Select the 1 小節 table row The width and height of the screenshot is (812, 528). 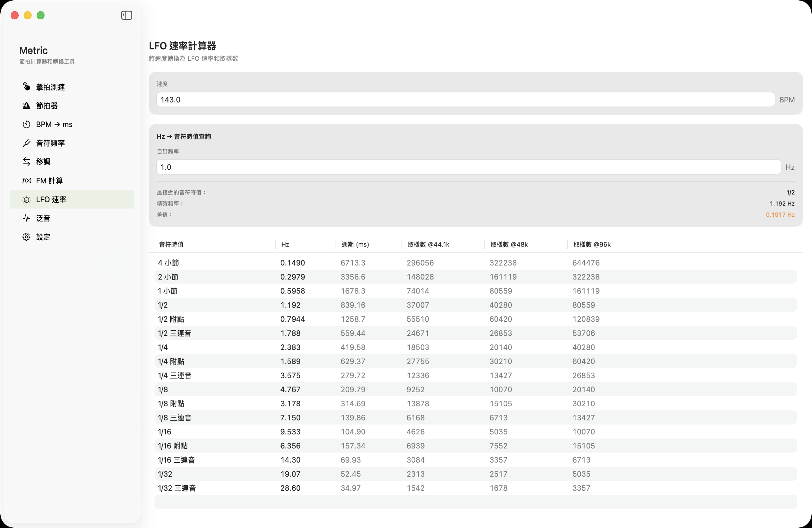point(475,291)
